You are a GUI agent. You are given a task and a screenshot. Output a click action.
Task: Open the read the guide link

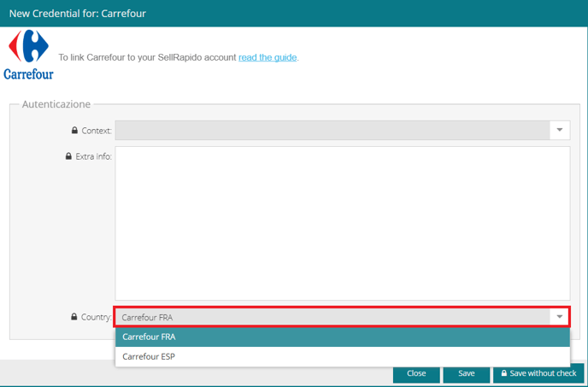point(268,57)
